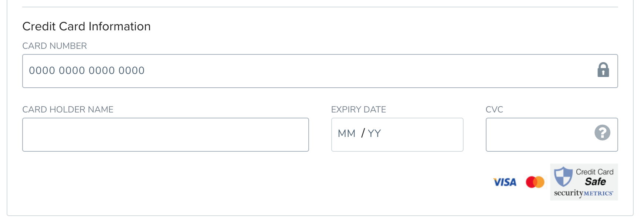Click the securityMETRICS text in badge
The height and width of the screenshot is (222, 644).
[x=583, y=193]
